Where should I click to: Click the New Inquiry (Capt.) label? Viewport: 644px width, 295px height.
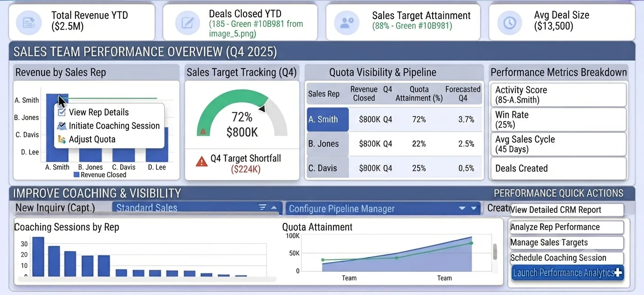(x=55, y=208)
